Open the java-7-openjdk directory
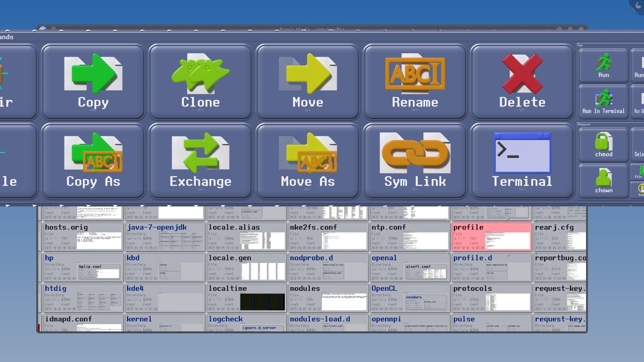644x362 pixels. (165, 237)
